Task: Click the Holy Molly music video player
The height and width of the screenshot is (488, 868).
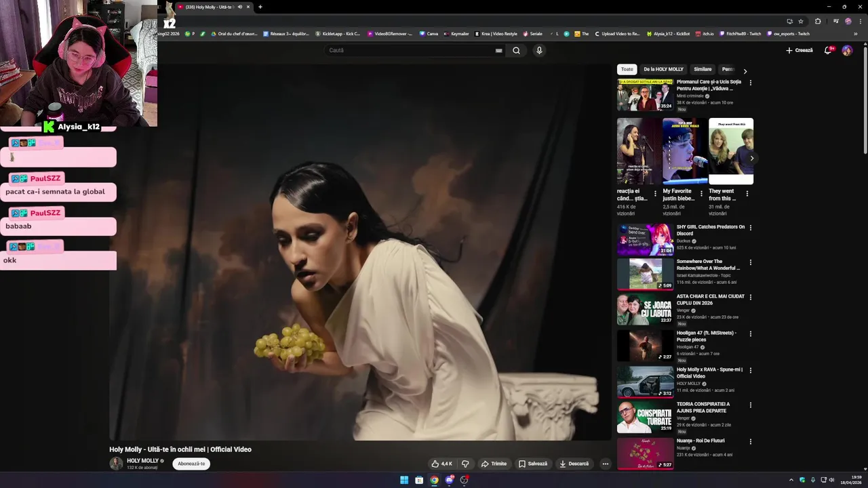Action: pyautogui.click(x=360, y=252)
